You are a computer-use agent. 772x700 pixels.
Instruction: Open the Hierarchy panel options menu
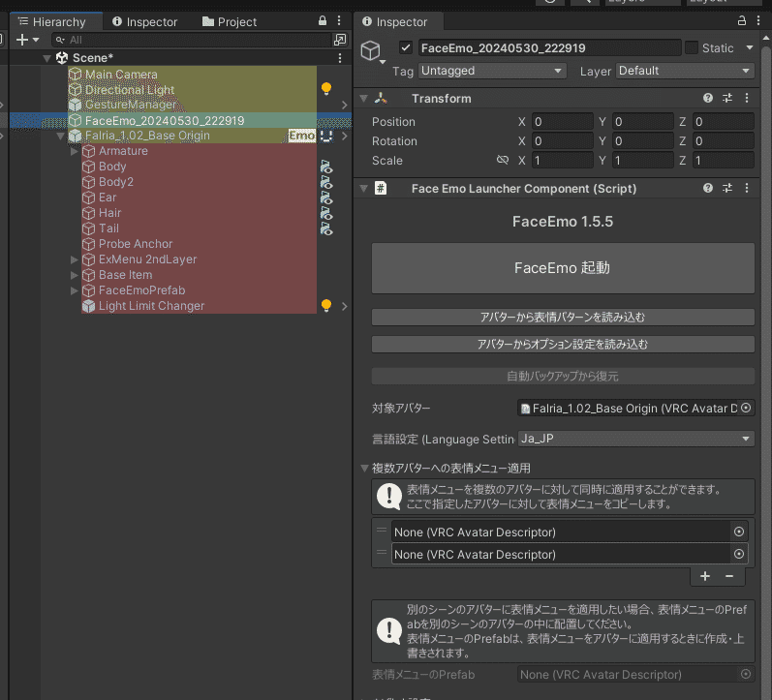coord(339,20)
